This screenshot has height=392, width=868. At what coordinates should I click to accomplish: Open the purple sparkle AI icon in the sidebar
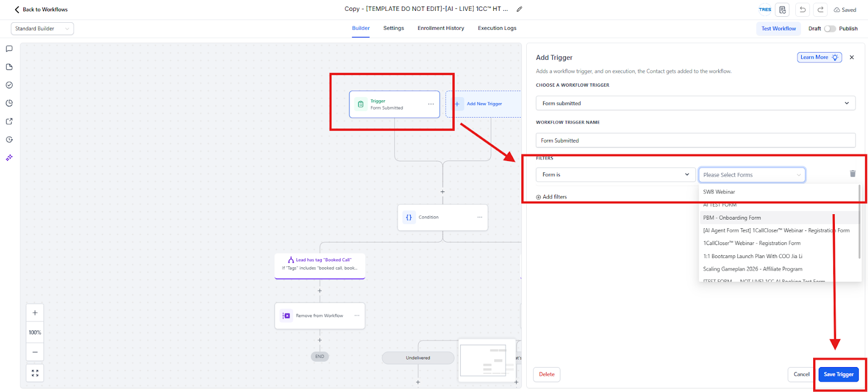(9, 158)
